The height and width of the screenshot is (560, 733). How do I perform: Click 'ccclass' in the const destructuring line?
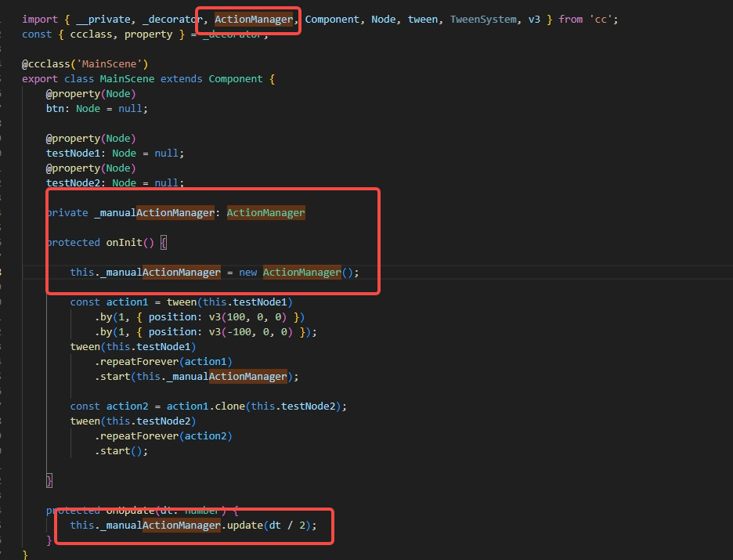pos(91,34)
